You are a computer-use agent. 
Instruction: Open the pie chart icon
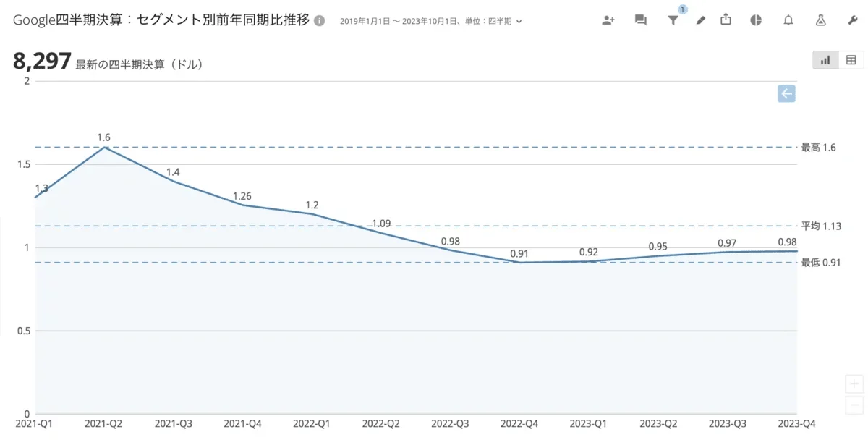pos(756,20)
